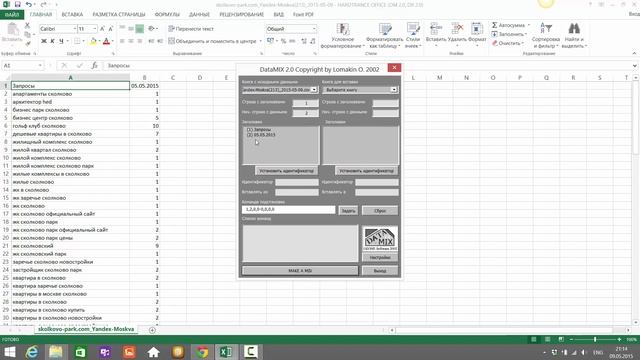Viewport: 640px width, 360px height.
Task: Toggle bottom vertical alignment button
Action: click(140, 29)
